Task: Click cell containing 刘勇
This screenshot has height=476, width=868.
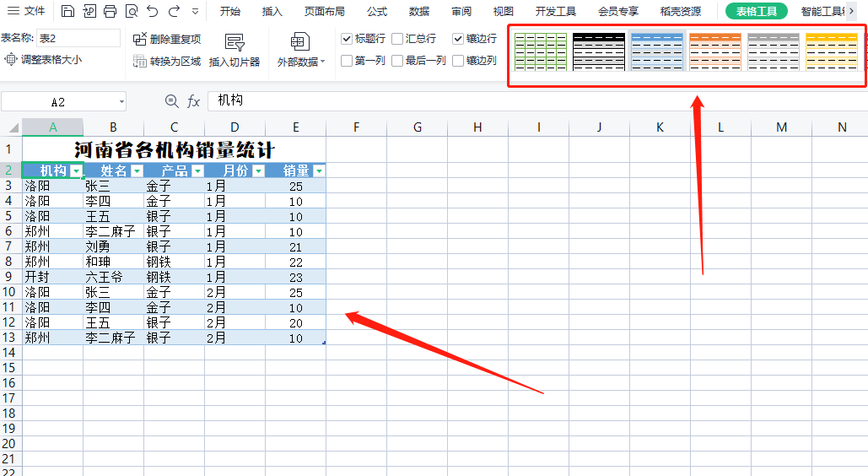Action: pos(114,246)
